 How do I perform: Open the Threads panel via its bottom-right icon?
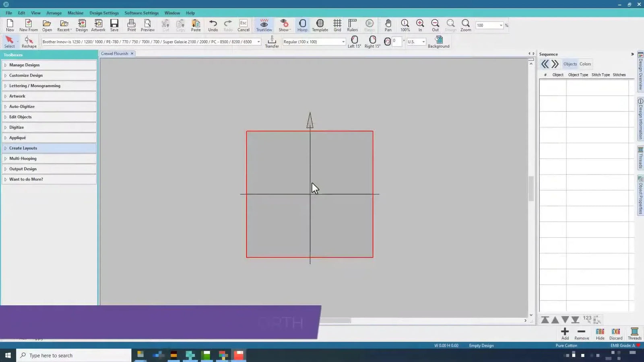[x=634, y=334]
